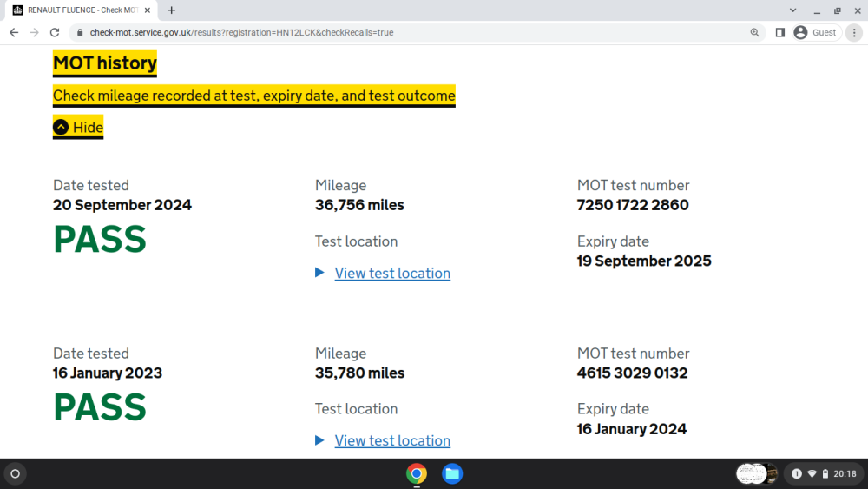The height and width of the screenshot is (489, 868).
Task: Select the RENAULT FLUENCE Check MOT tab
Action: pyautogui.click(x=82, y=10)
